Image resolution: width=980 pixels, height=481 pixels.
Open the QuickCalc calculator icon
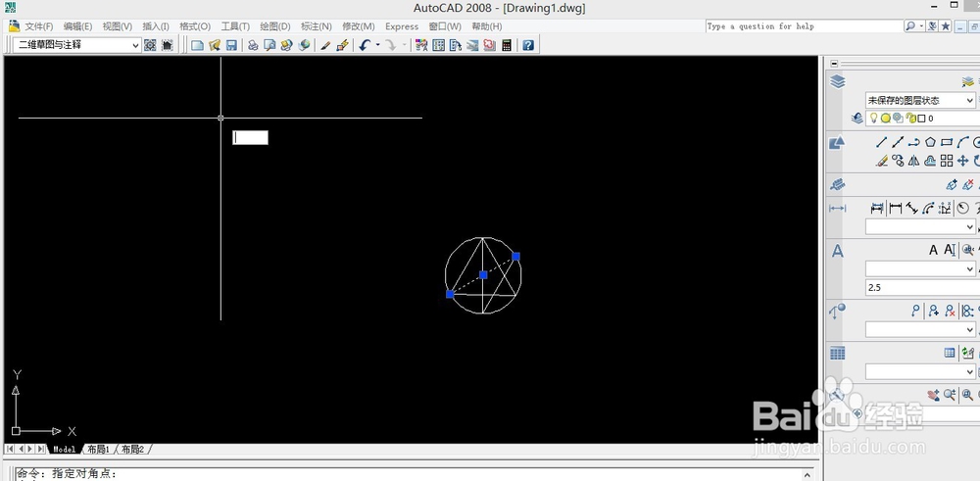[x=507, y=45]
